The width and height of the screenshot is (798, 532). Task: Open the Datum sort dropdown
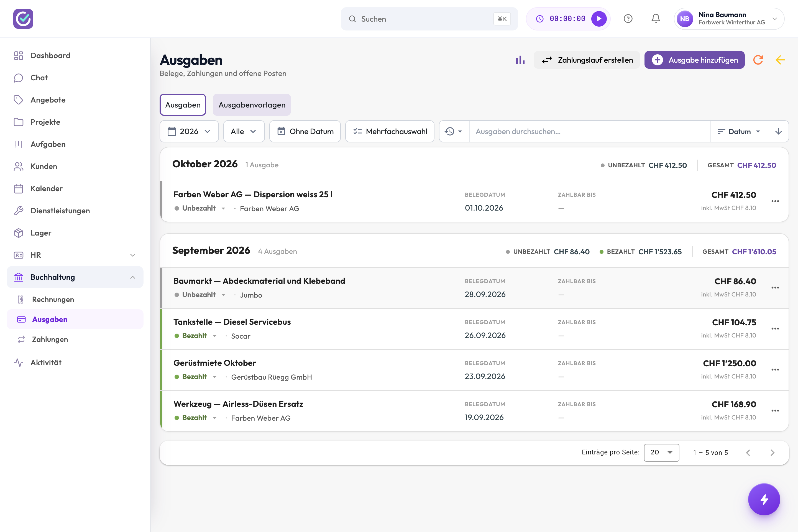pos(739,131)
